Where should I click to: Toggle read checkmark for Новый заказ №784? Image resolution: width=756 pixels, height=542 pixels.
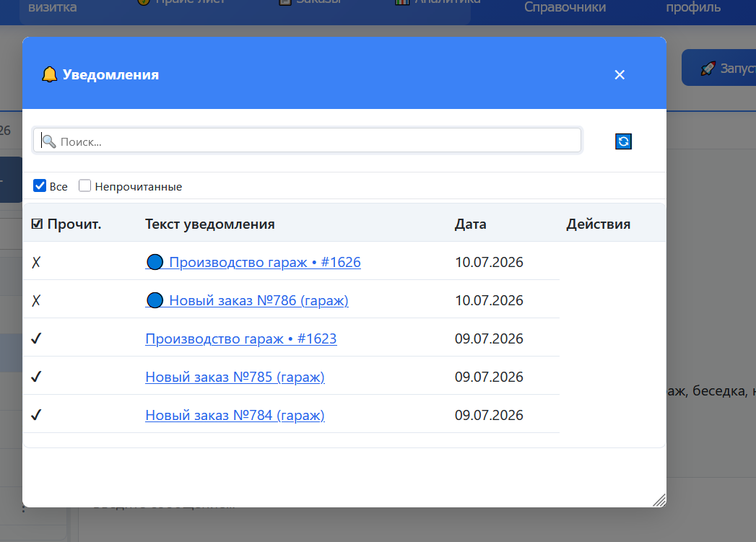pyautogui.click(x=36, y=415)
